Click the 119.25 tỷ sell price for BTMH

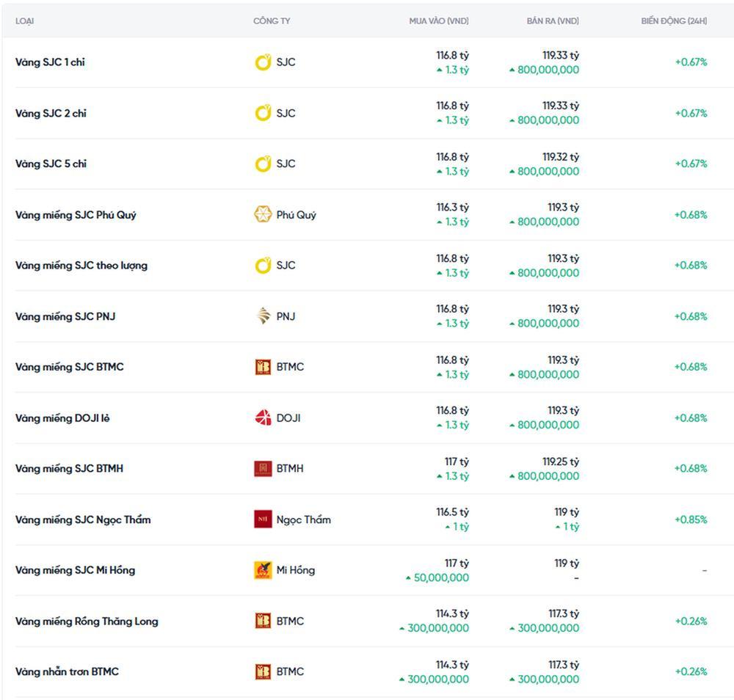[x=560, y=462]
